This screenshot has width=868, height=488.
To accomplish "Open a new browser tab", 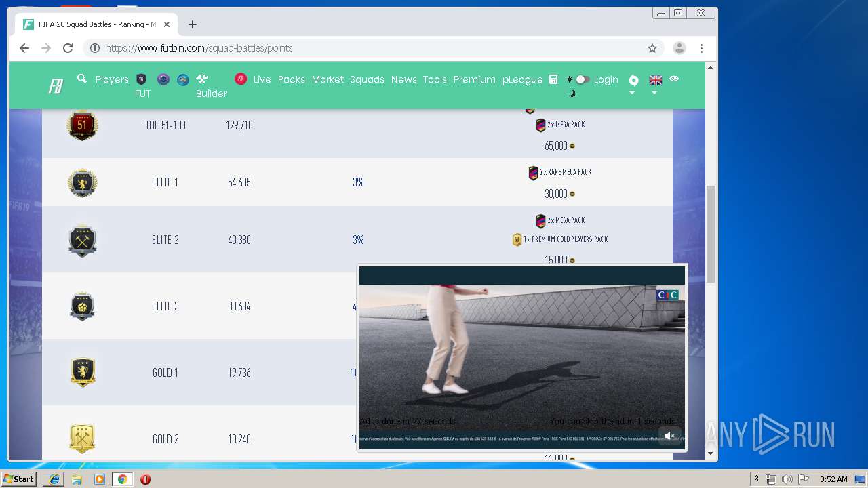I will [x=193, y=24].
